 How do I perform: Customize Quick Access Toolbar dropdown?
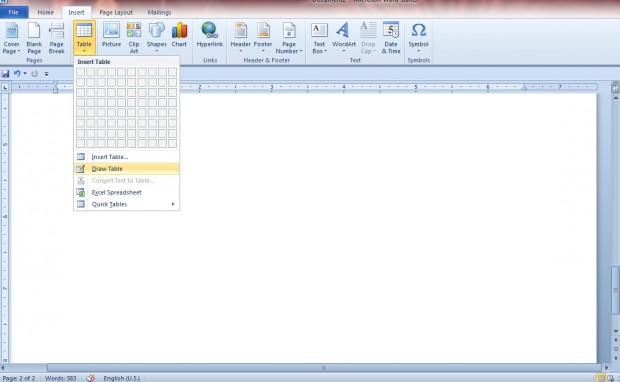pos(46,74)
